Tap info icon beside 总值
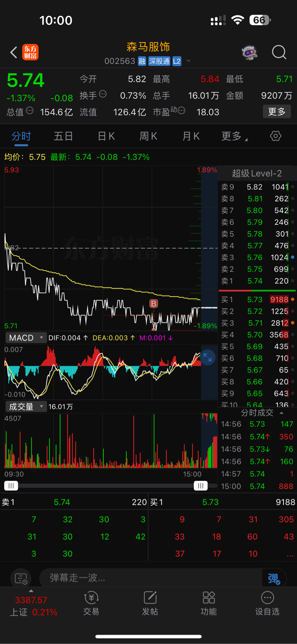297x644 pixels. (29, 111)
